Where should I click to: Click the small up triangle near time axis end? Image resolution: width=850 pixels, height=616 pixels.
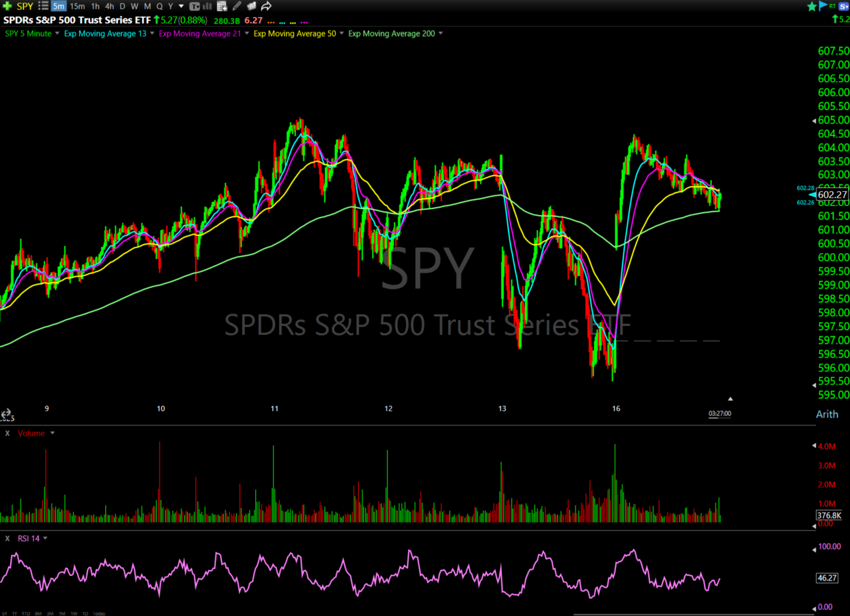[730, 398]
